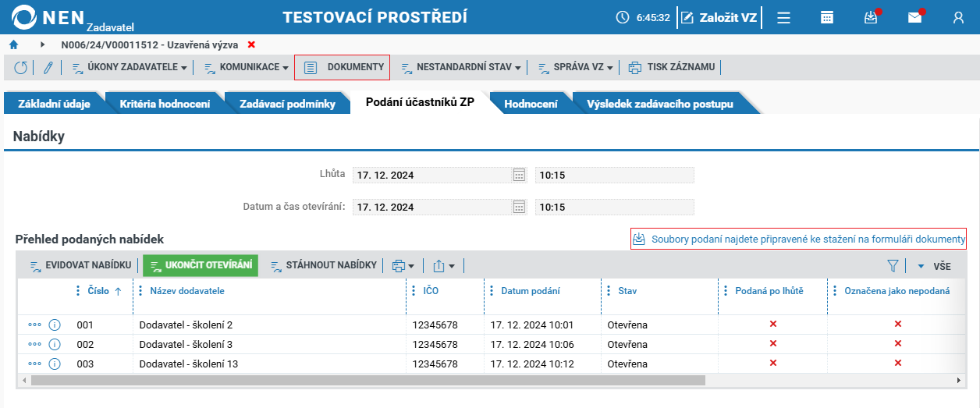Viewport: 980px width, 408px height.
Task: Switch to the Kritéria hodnocení tab
Action: click(x=165, y=104)
